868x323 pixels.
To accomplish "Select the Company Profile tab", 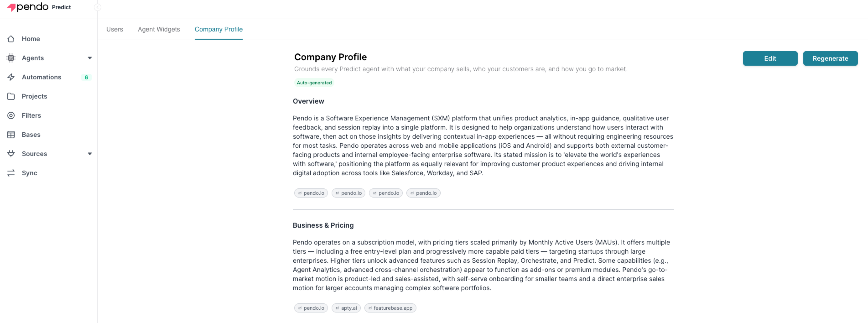I will [x=218, y=29].
